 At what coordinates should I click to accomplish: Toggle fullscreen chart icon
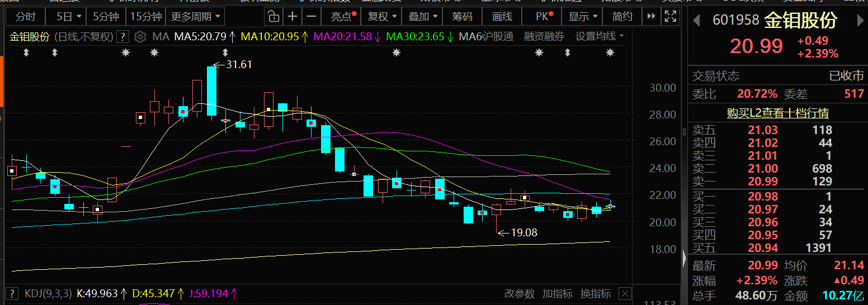(670, 16)
